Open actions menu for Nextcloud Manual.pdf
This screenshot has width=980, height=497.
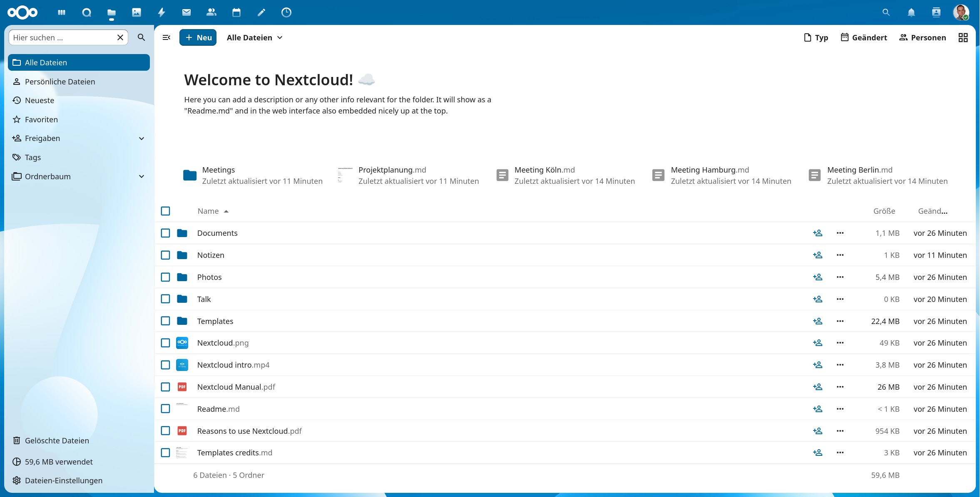840,387
